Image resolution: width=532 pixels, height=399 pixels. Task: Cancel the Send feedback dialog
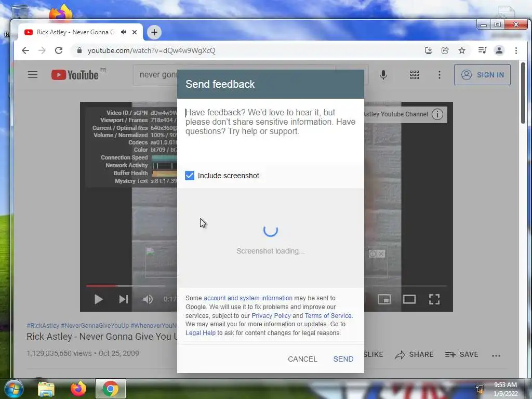click(x=302, y=359)
